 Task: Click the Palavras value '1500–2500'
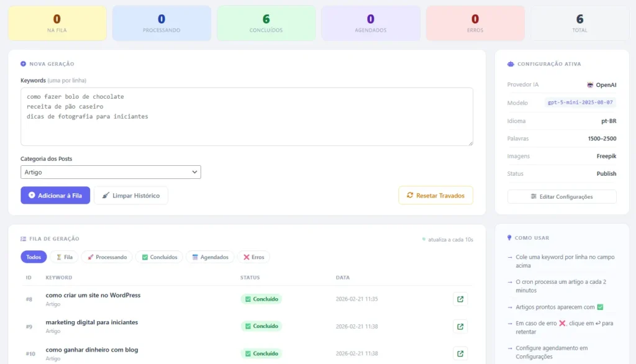tap(602, 139)
